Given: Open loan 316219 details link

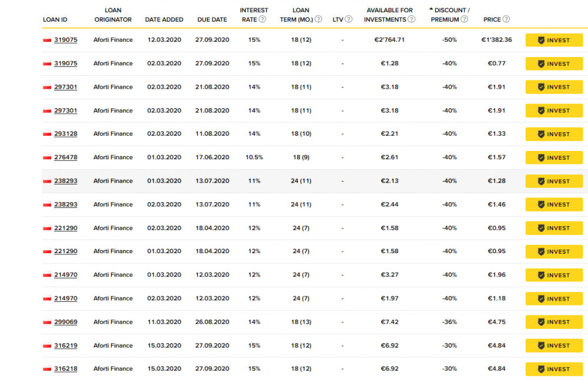Looking at the screenshot, I should [x=65, y=345].
